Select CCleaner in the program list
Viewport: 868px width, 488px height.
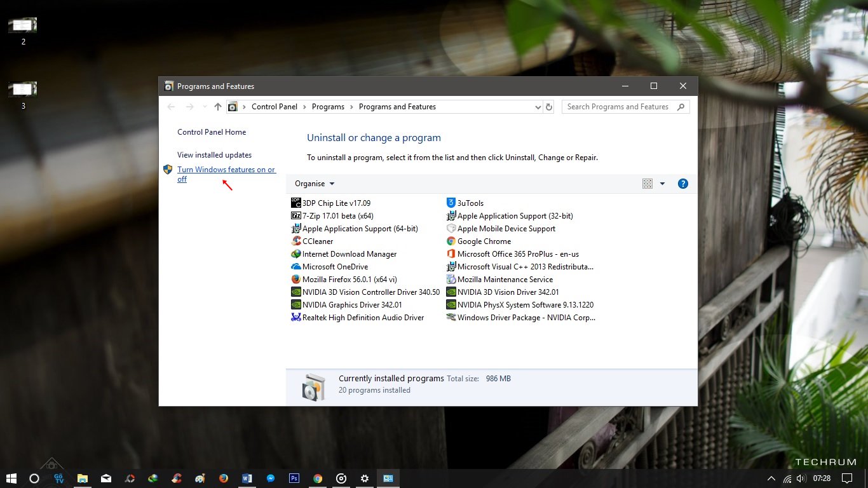[x=312, y=241]
